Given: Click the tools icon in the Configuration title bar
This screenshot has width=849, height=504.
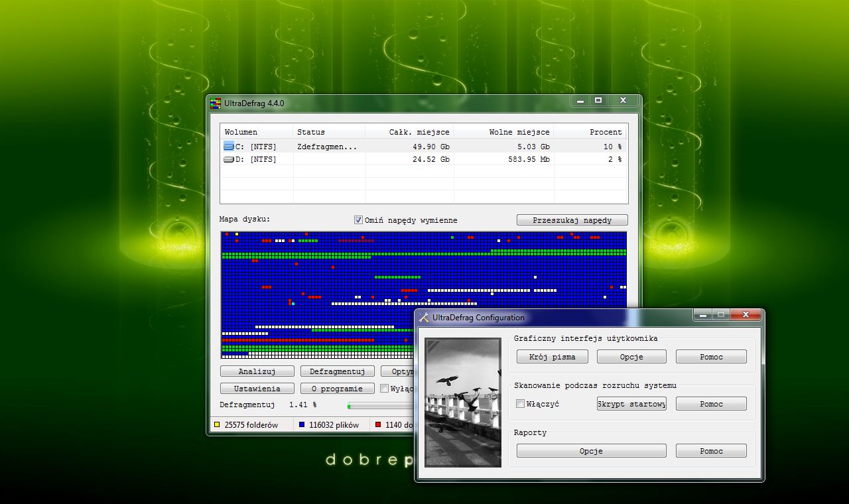Looking at the screenshot, I should [424, 317].
